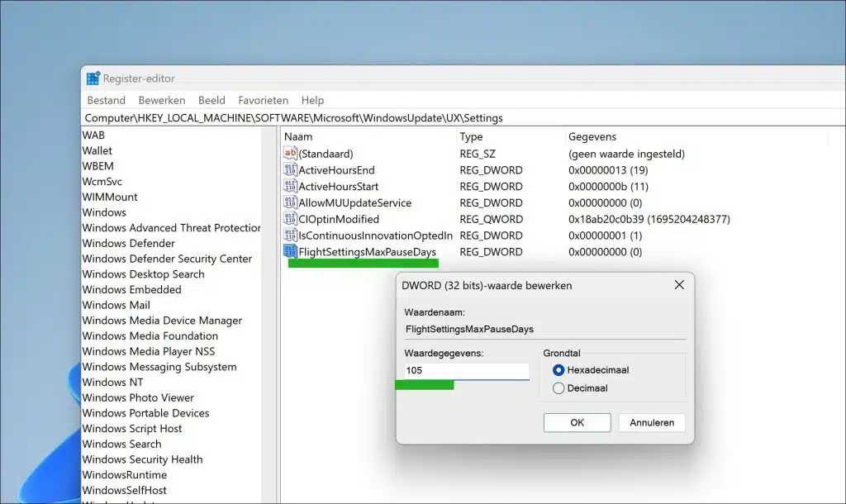Click the tree pane vertical scrollbar
The width and height of the screenshot is (846, 504).
pos(269,315)
